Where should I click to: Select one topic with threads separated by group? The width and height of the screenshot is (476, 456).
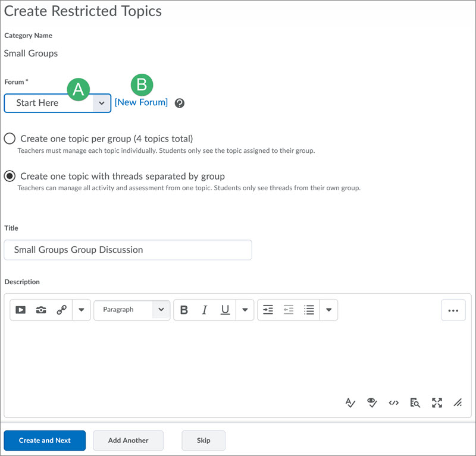point(10,176)
